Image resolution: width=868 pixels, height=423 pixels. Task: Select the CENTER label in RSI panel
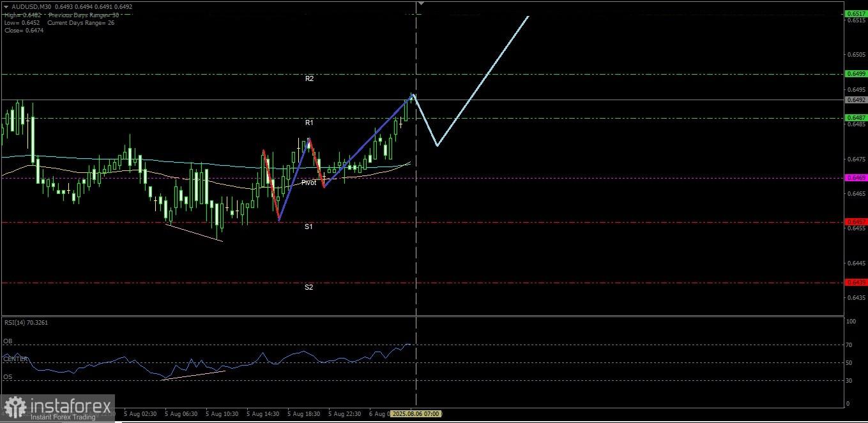15,359
